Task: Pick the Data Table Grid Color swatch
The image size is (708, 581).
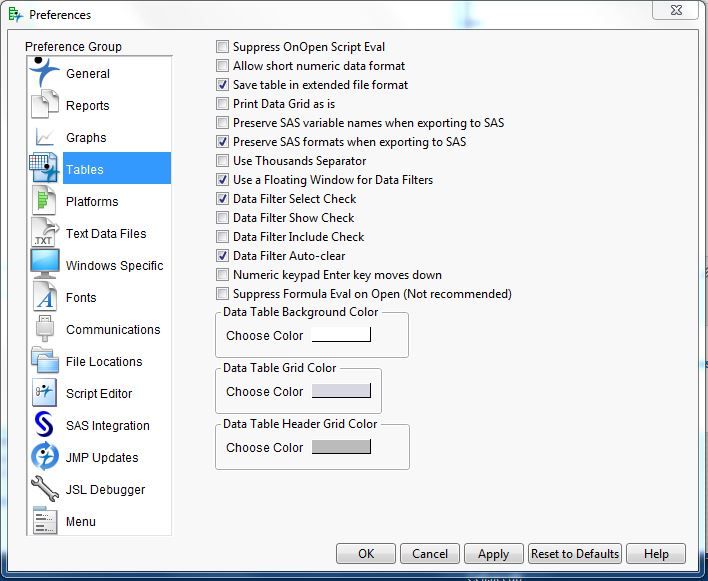Action: point(341,390)
